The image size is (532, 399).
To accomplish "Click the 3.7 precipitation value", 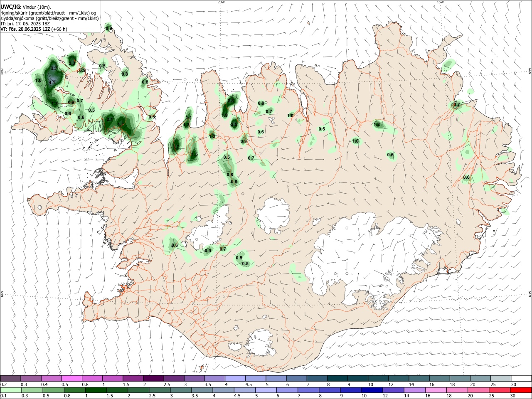I will pos(54,68).
